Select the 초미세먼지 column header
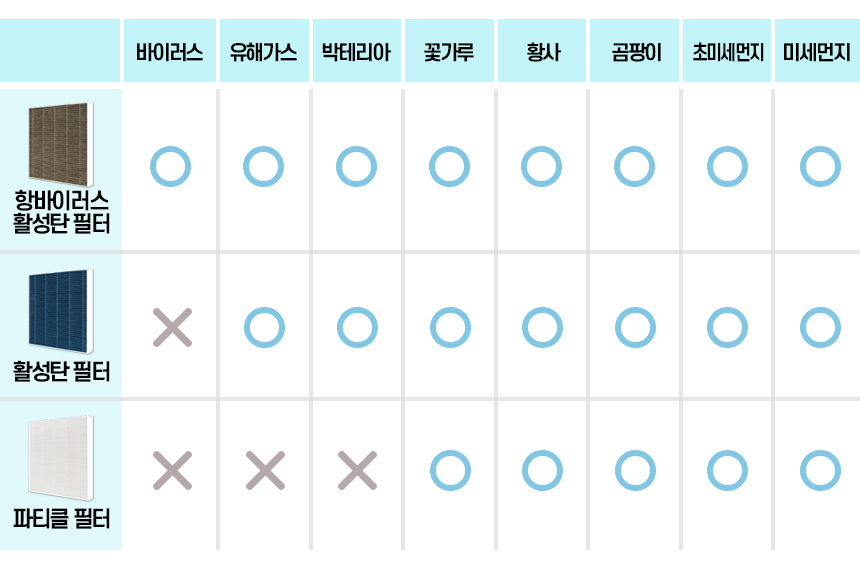Screen dimensions: 860x561 pyautogui.click(x=727, y=51)
